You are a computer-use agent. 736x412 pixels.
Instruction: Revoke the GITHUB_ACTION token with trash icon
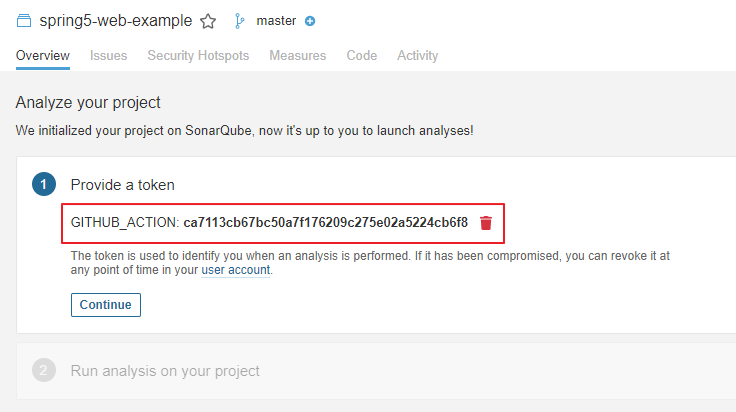coord(486,222)
